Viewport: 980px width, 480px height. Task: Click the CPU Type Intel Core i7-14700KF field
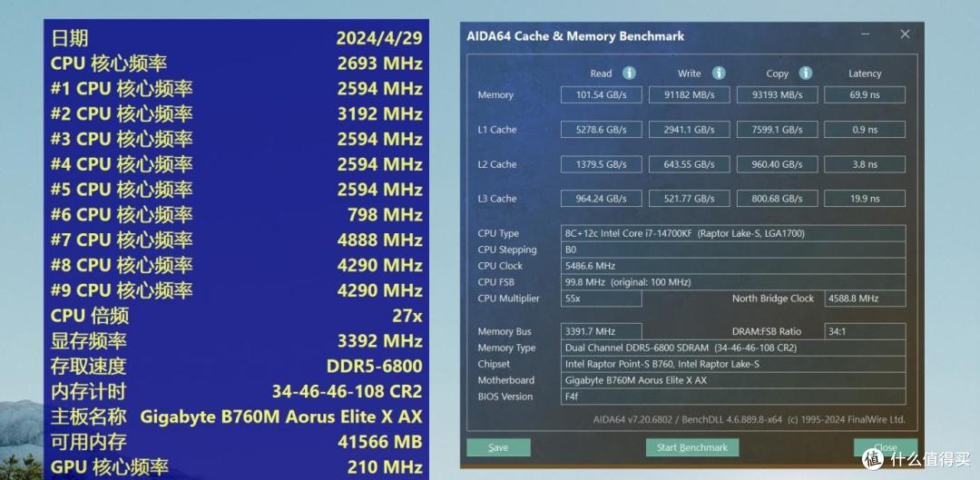(x=733, y=233)
